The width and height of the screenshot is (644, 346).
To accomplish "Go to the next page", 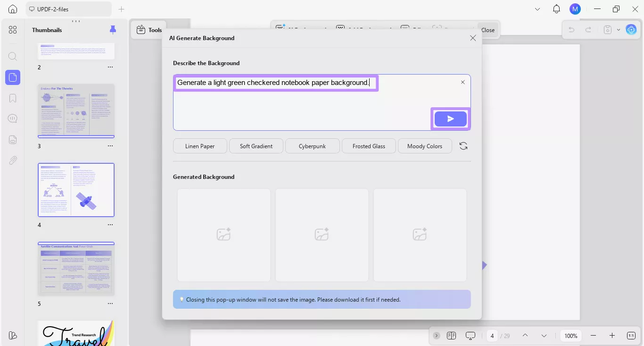I will pos(544,336).
